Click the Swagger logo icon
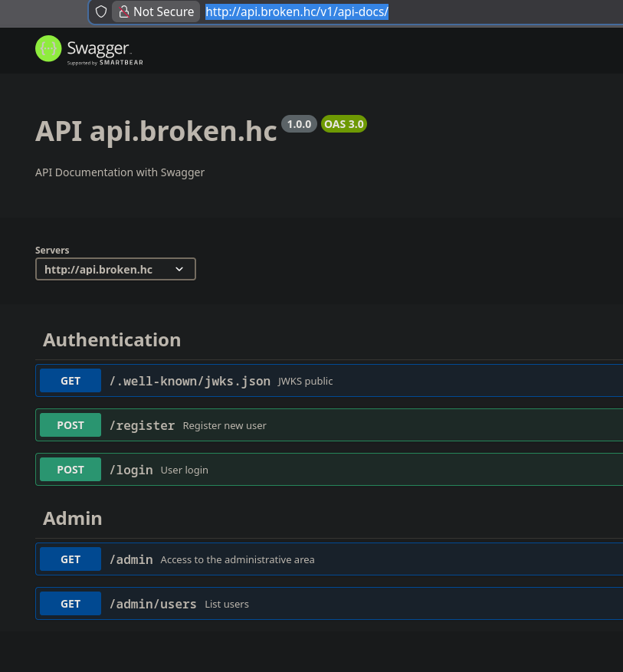623x672 pixels. (48, 49)
